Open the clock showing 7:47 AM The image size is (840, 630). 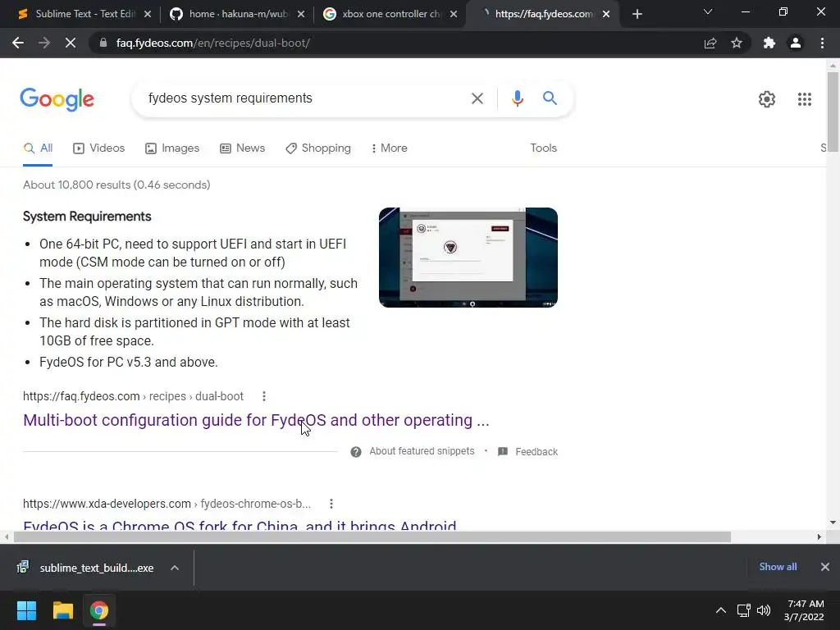coord(804,610)
